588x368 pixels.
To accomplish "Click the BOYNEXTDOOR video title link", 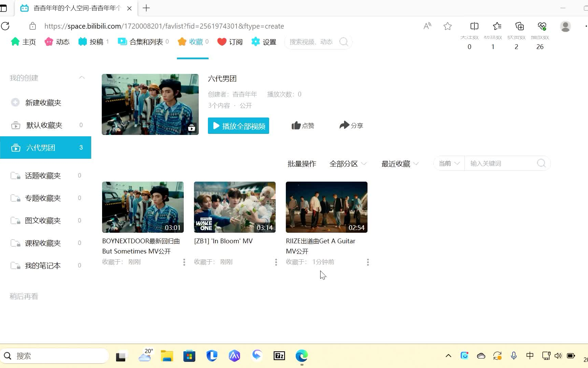I will pos(141,246).
